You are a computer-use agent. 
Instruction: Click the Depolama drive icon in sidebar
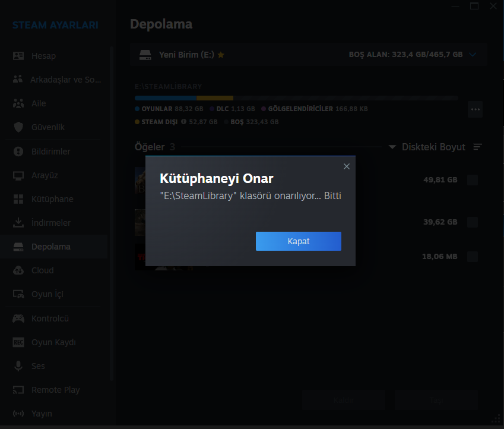pos(18,247)
